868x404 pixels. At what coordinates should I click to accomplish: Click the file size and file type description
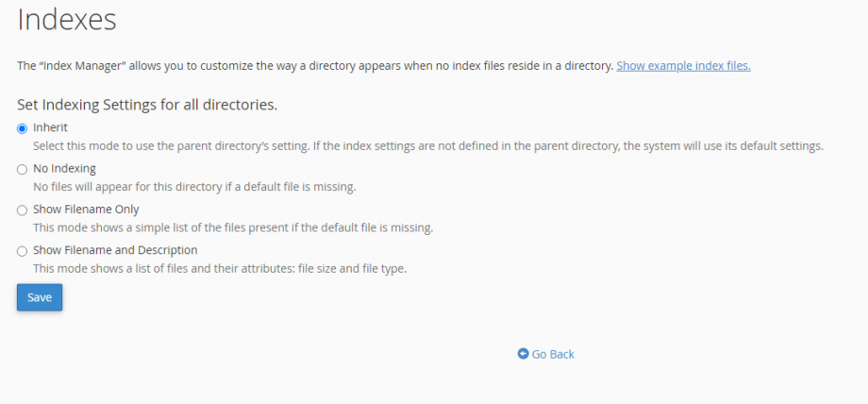220,269
